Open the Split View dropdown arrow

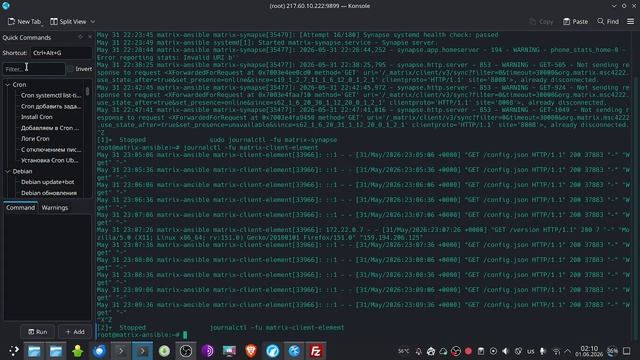93,22
